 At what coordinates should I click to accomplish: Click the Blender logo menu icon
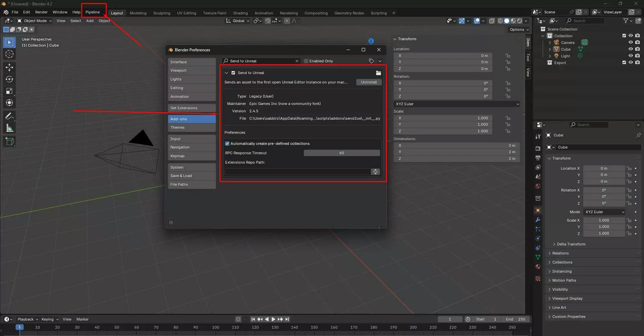(6, 12)
